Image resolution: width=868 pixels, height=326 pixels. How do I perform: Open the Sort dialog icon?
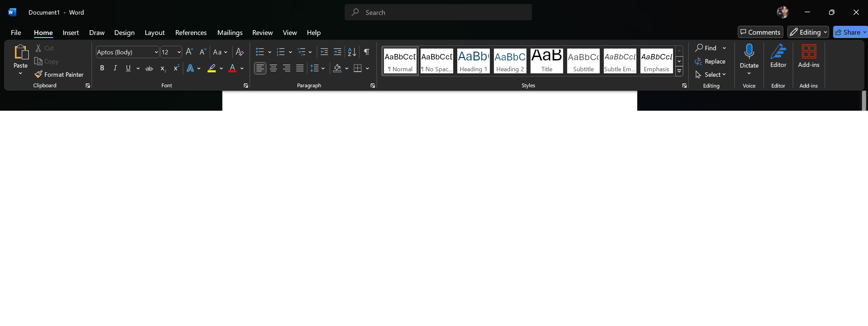(x=351, y=52)
